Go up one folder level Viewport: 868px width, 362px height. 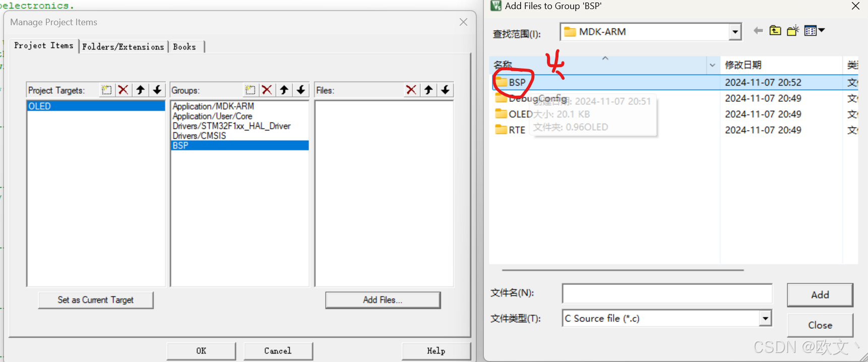(x=775, y=31)
